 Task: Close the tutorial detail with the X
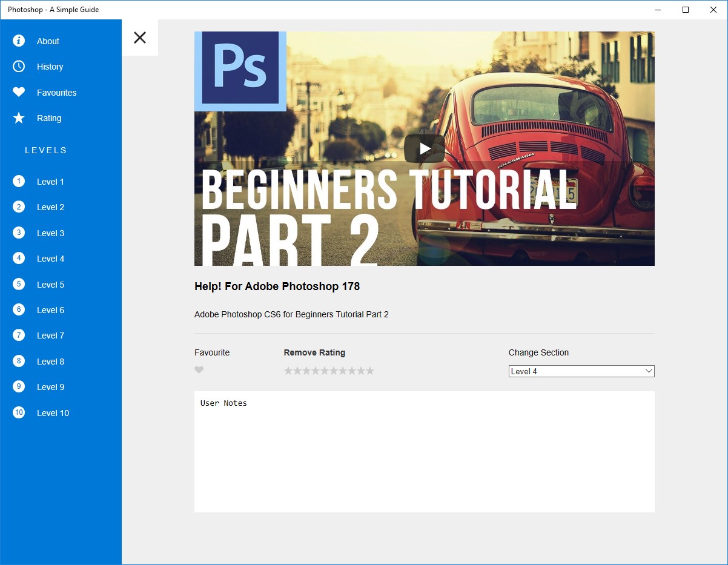(x=140, y=38)
